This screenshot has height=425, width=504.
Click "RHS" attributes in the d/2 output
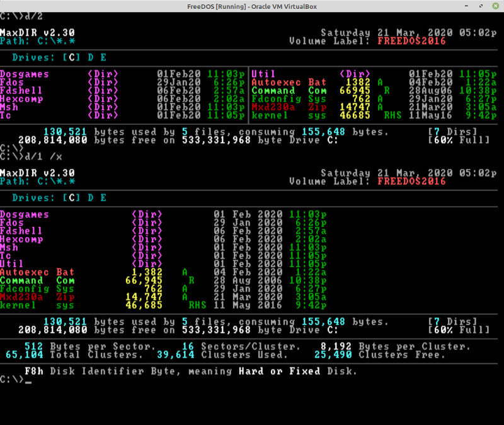(392, 115)
